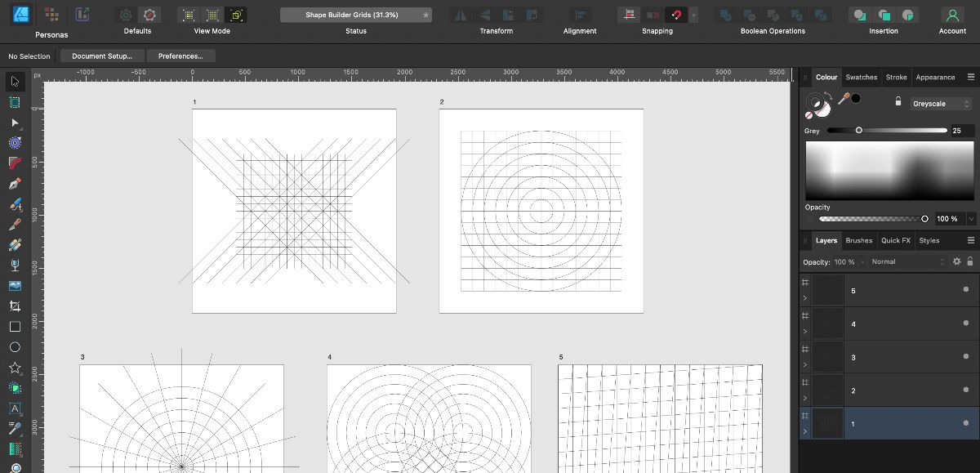Expand layer 1 using its chevron
This screenshot has height=473, width=980.
click(x=805, y=430)
